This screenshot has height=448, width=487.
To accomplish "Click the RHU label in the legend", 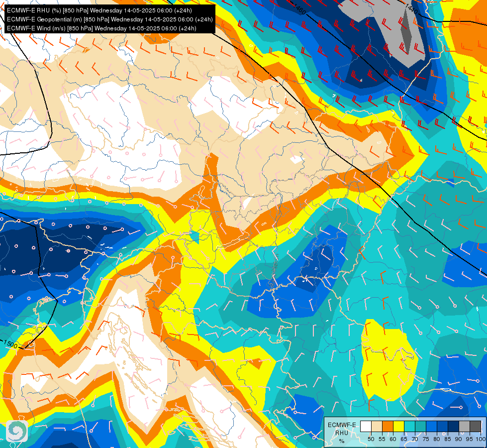I will (x=342, y=433).
